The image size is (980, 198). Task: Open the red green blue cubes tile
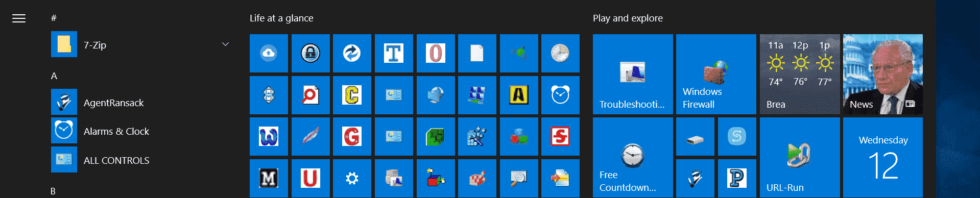(519, 136)
